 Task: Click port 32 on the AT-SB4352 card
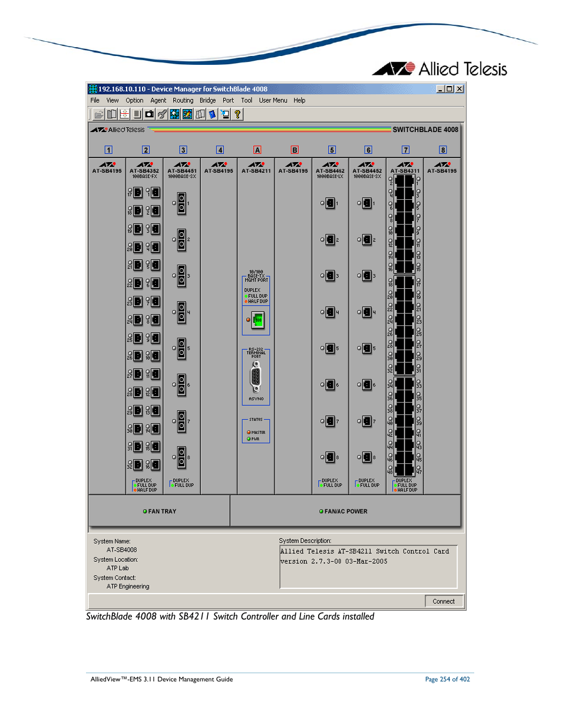[138, 465]
